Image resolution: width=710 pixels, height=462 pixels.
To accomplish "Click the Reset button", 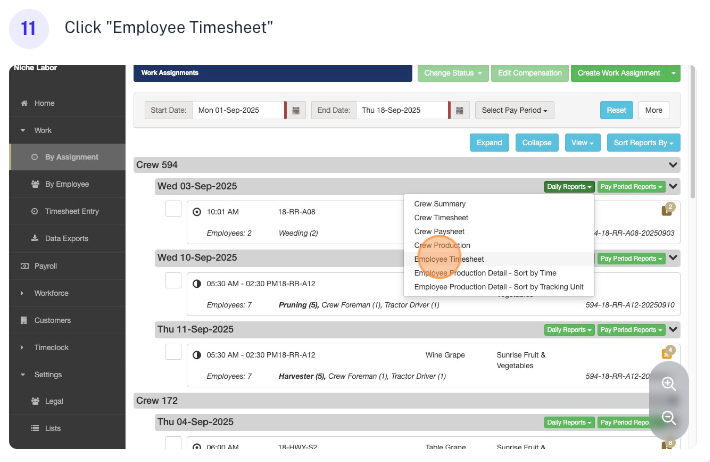I will [616, 110].
